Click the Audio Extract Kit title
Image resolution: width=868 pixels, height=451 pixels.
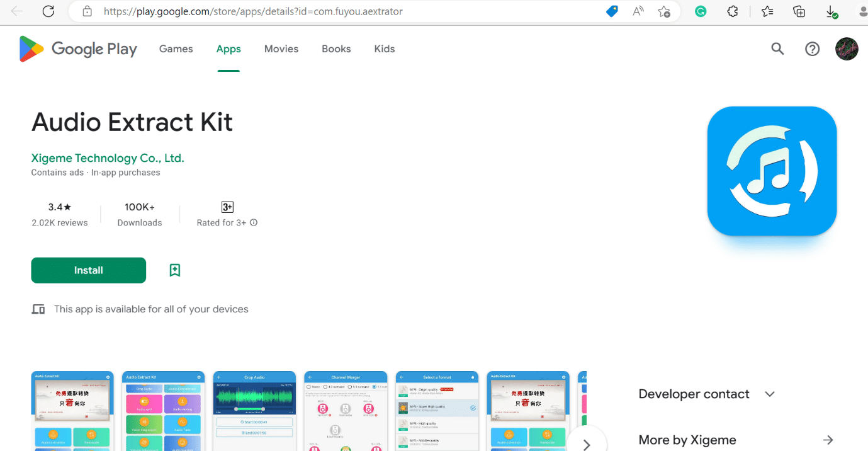tap(132, 122)
